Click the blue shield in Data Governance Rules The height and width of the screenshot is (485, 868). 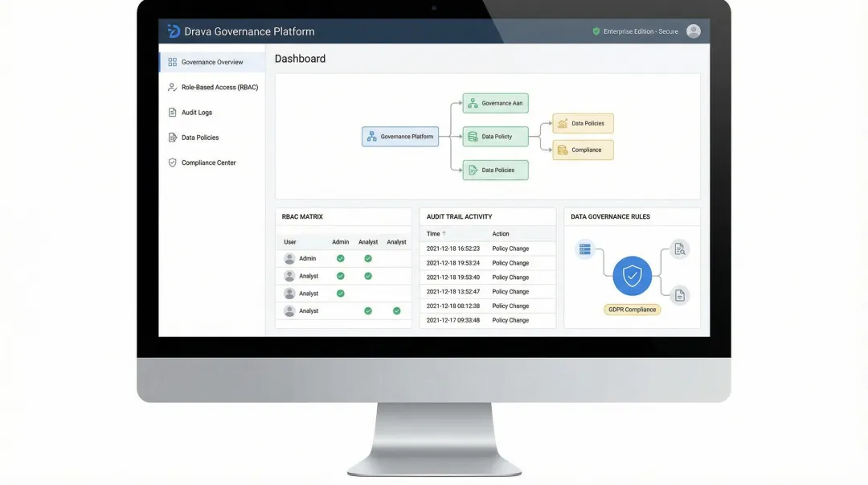(x=632, y=277)
